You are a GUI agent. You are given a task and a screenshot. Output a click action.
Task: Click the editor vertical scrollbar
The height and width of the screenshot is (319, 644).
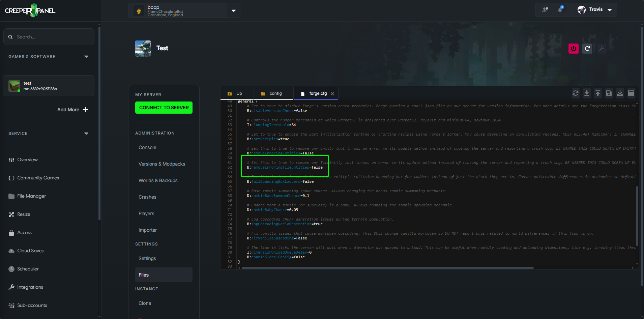coord(637,216)
